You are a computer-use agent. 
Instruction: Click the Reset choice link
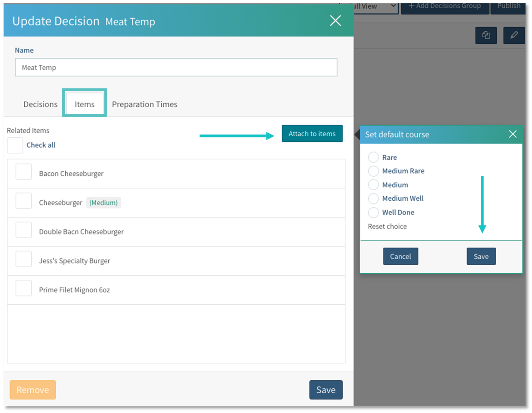[387, 227]
